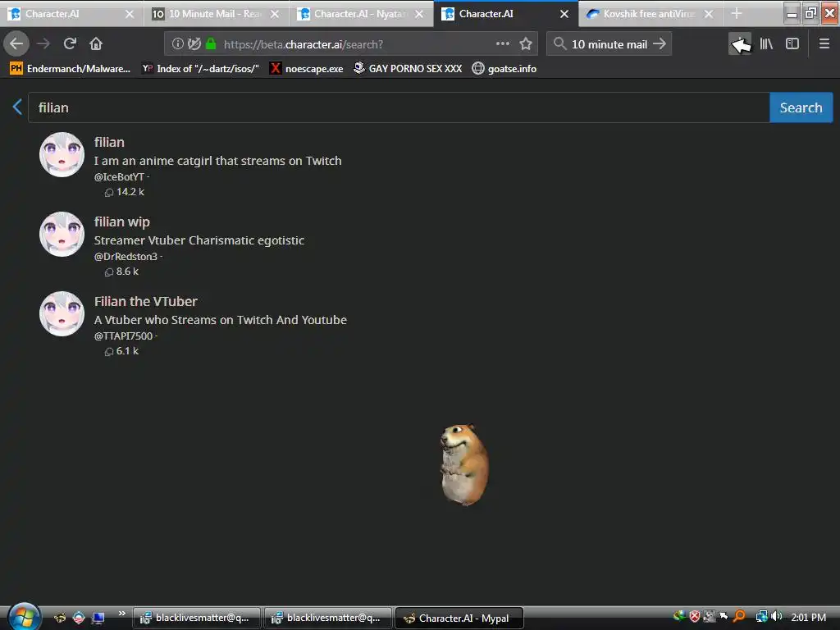Screen dimensions: 840x630
Task: Click the address bar URL text
Action: (304, 44)
